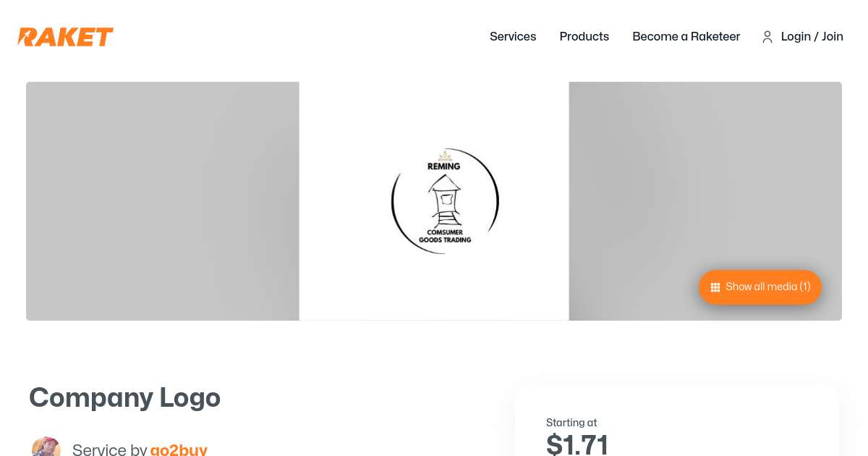Open the seller's round avatar photo
Screen dimensions: 868x456
[x=46, y=447]
